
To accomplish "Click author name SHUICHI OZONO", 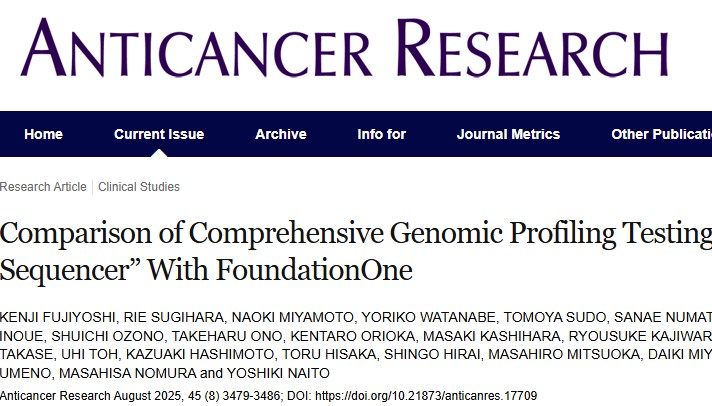I will pyautogui.click(x=107, y=336).
